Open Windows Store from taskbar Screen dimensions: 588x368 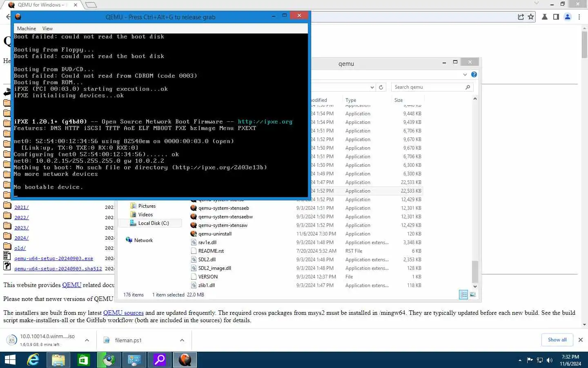[83, 360]
